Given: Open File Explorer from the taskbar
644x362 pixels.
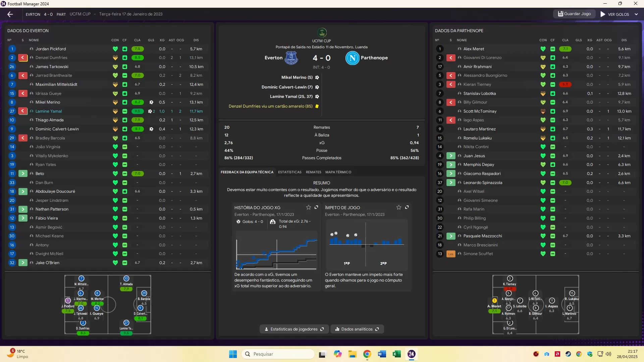Looking at the screenshot, I should [x=352, y=354].
